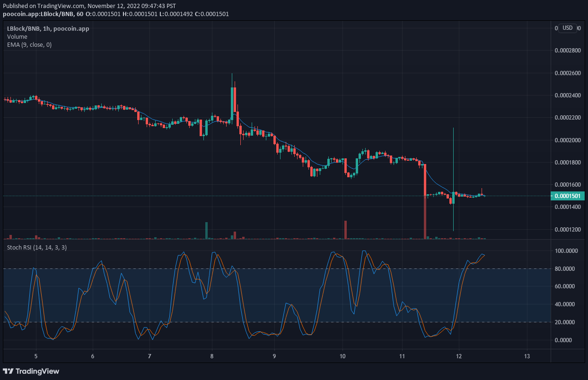
Task: Click the Volume indicator label
Action: 17,37
